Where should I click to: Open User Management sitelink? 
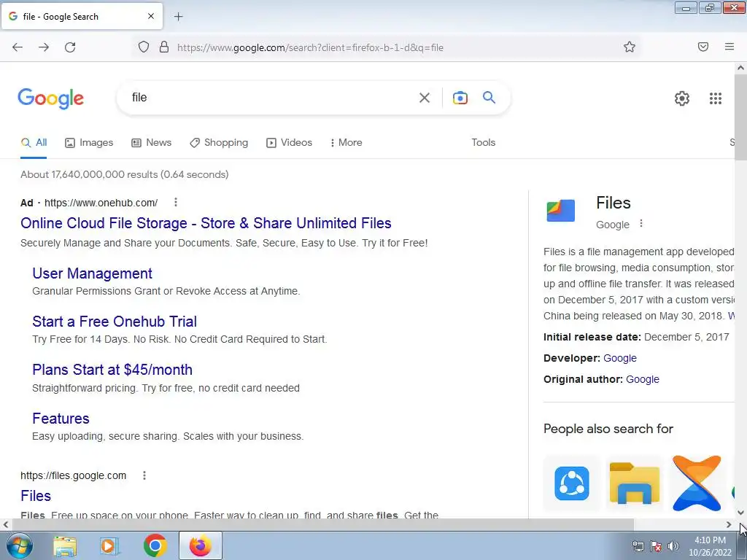(93, 273)
